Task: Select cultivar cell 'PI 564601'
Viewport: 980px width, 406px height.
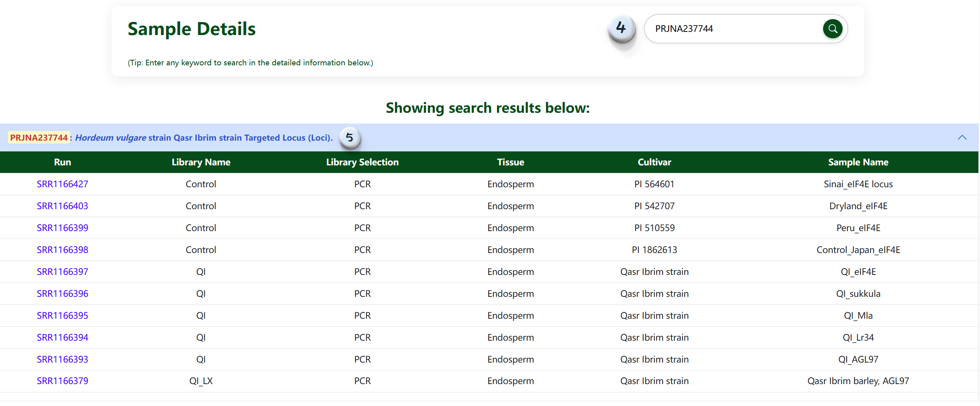Action: pyautogui.click(x=655, y=184)
